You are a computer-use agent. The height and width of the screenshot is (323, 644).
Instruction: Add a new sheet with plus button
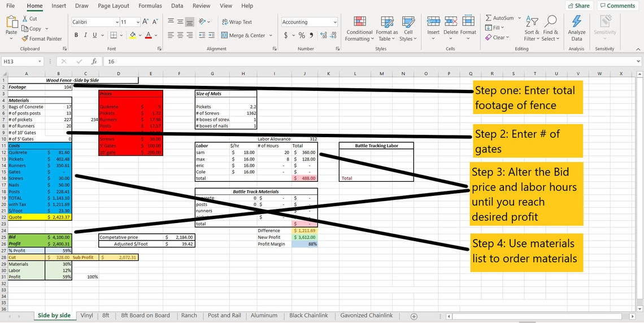tap(414, 316)
